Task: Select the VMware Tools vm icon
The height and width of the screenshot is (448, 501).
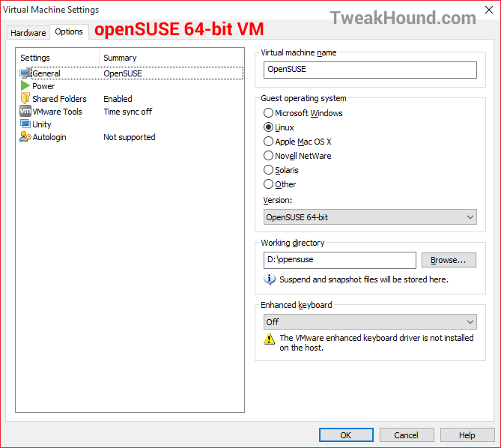Action: pos(25,111)
